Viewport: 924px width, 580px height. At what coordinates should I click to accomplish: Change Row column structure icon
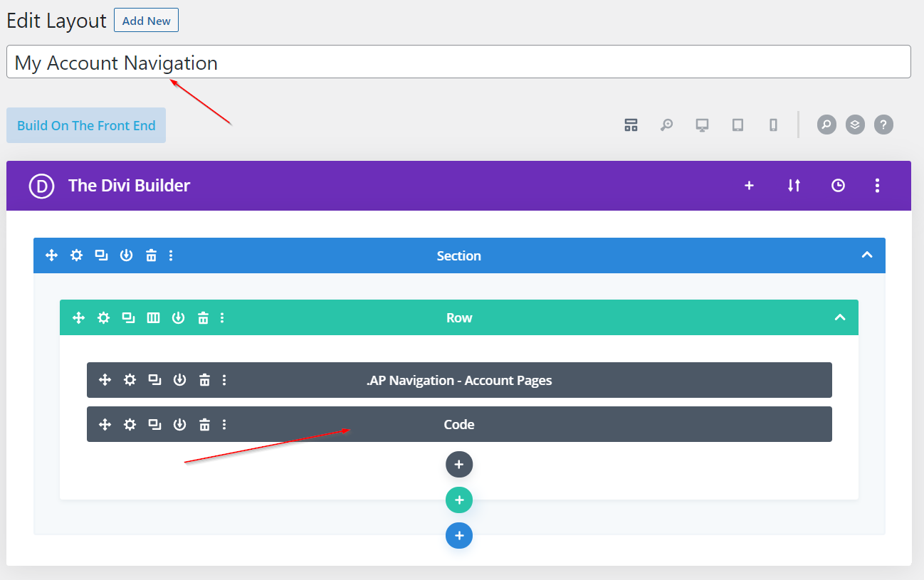click(x=153, y=318)
